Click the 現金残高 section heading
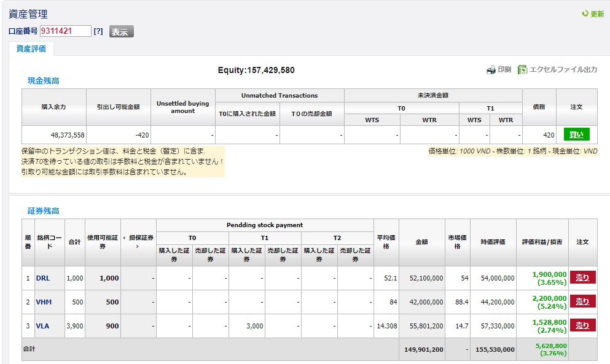The image size is (610, 364). pyautogui.click(x=43, y=80)
